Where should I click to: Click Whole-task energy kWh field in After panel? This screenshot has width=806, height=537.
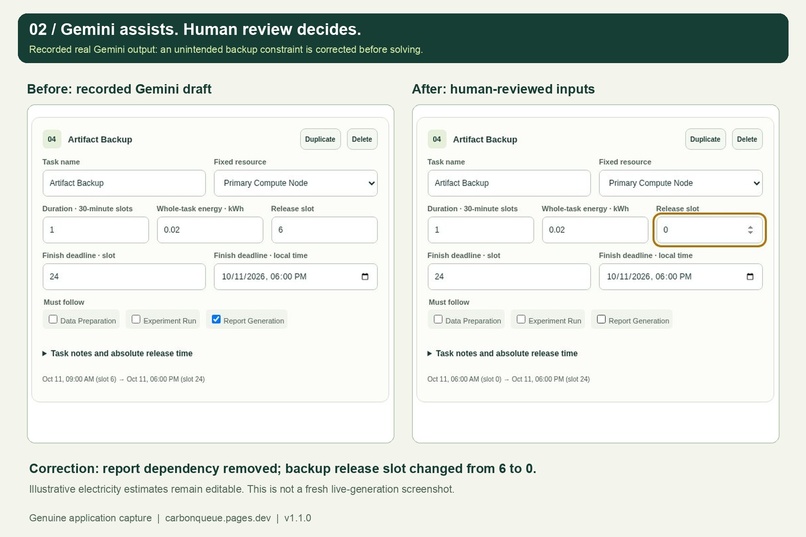tap(595, 230)
